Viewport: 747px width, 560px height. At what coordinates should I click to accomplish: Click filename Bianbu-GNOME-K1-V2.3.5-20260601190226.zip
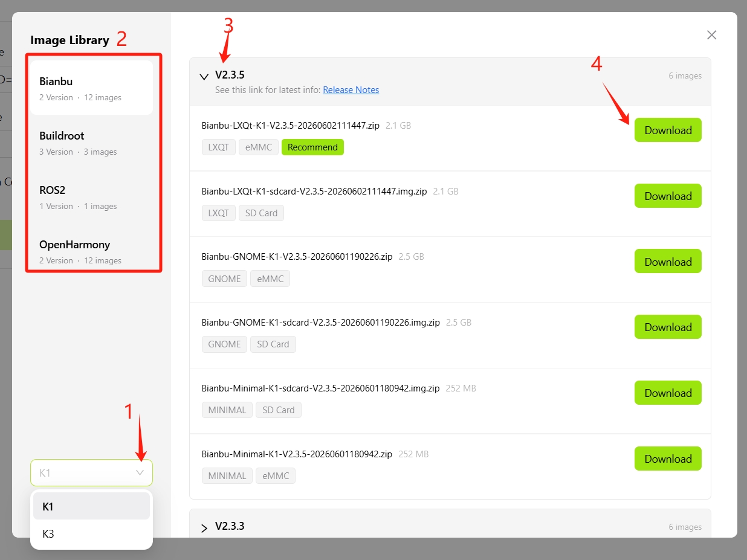297,257
